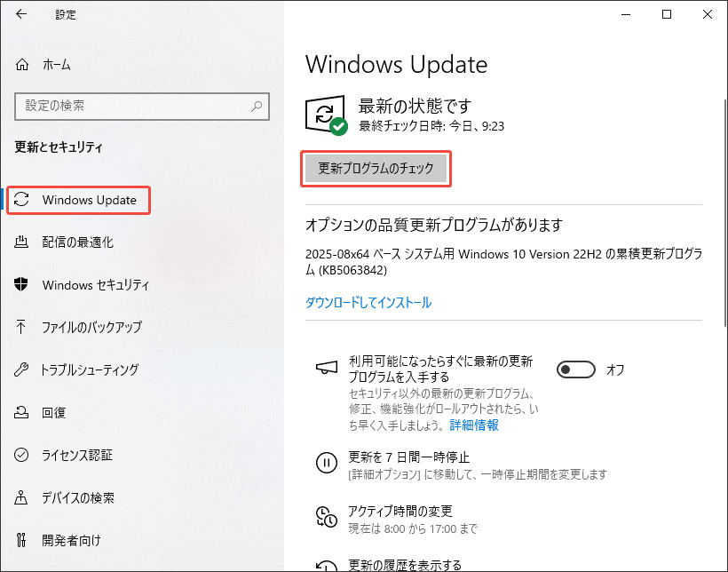Click the For developers (開発者向け) tools icon
This screenshot has width=728, height=572.
click(21, 540)
